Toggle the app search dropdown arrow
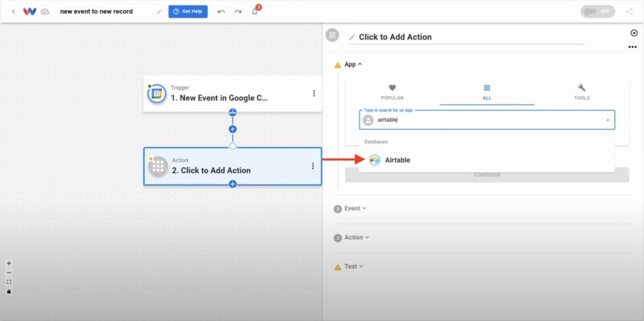Screen dimensions: 644x321 tap(608, 120)
